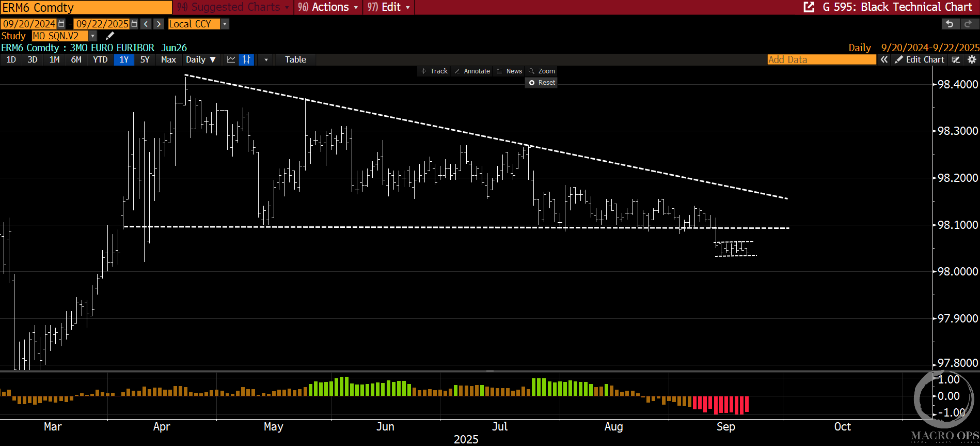The width and height of the screenshot is (980, 446).
Task: Open the Actions menu
Action: [x=328, y=7]
